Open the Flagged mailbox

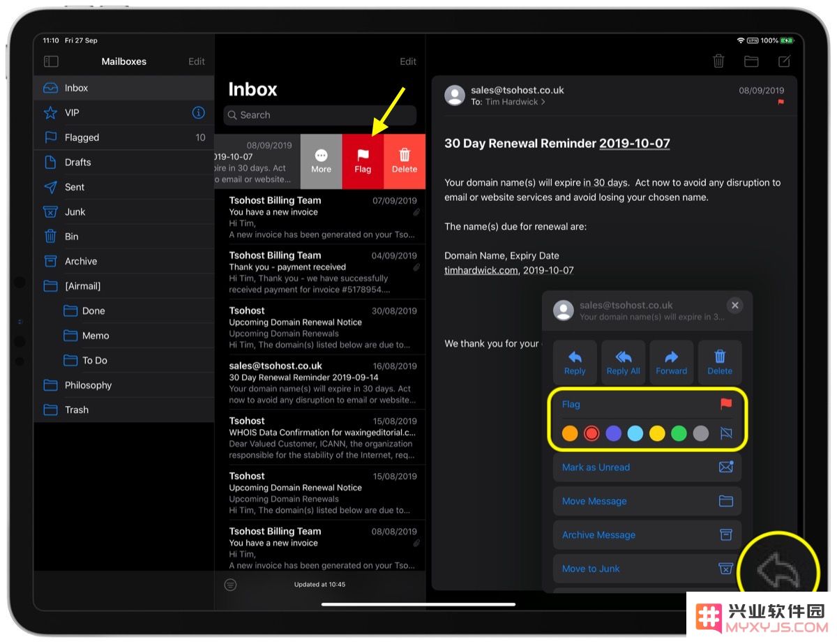point(124,137)
